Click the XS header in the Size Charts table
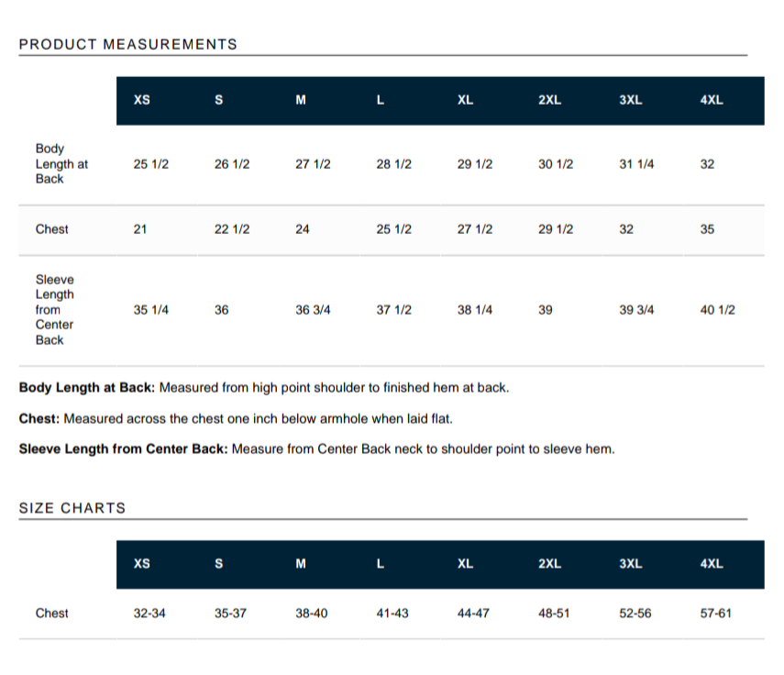Image resolution: width=784 pixels, height=675 pixels. pyautogui.click(x=142, y=564)
